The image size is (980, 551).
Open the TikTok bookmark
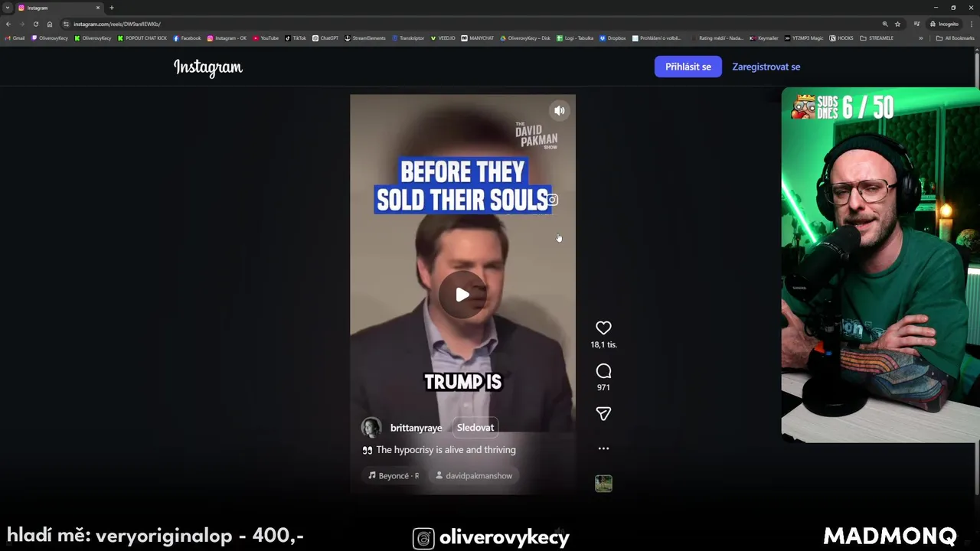tap(296, 37)
